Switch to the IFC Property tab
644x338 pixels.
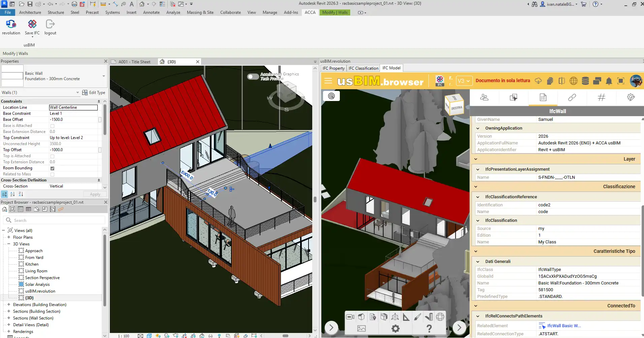click(333, 68)
